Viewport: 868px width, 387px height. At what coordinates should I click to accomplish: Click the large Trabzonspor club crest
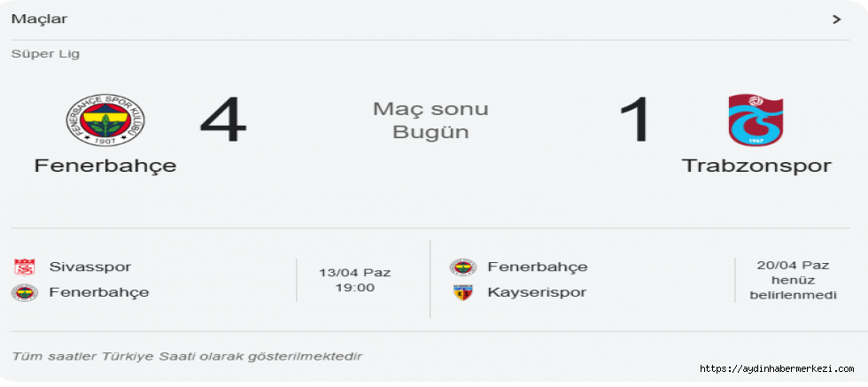756,120
